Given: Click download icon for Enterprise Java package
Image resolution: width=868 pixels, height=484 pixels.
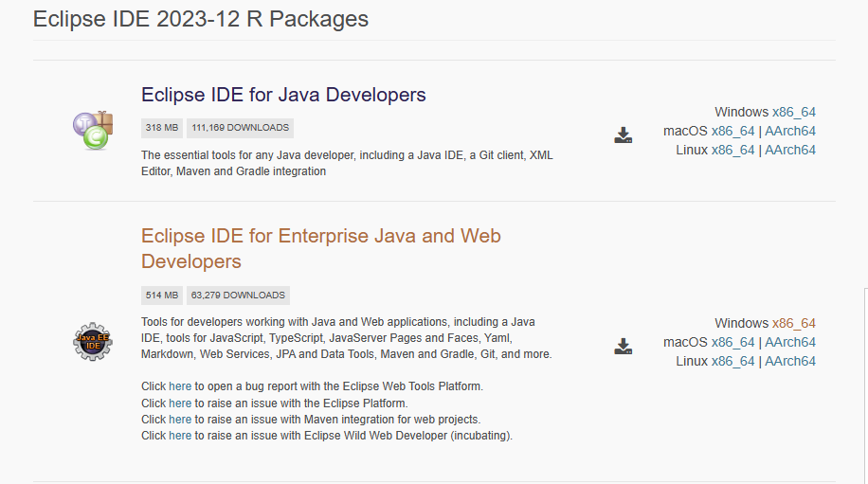Looking at the screenshot, I should (623, 346).
